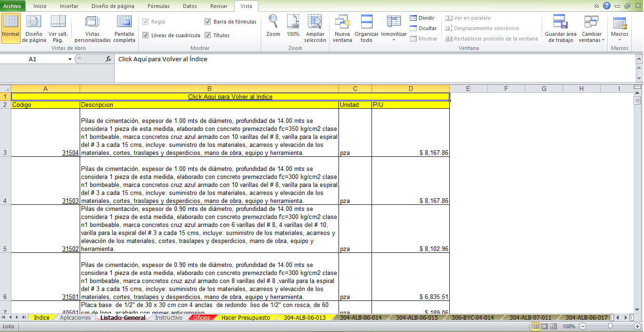Switch to Diseño de página view

coord(34,28)
